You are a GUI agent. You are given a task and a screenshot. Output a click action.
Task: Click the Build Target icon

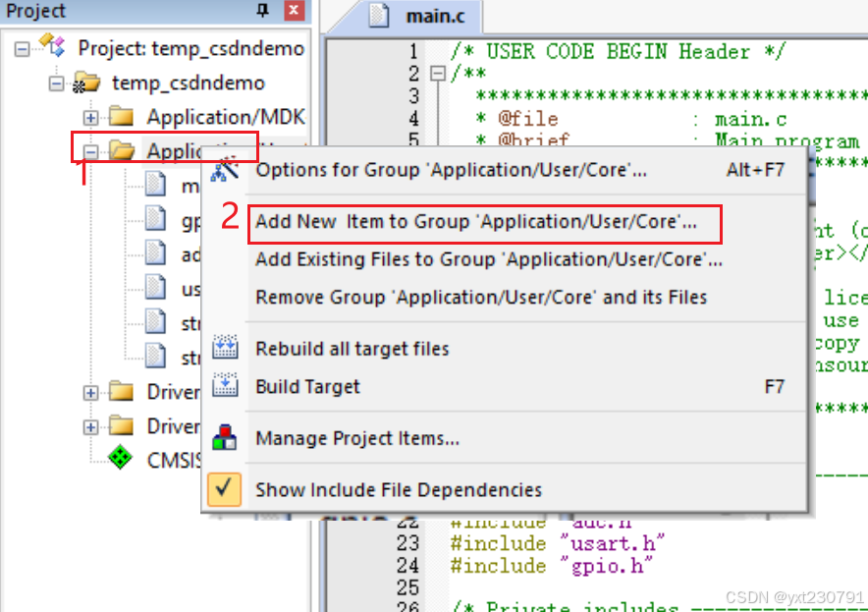click(x=225, y=385)
